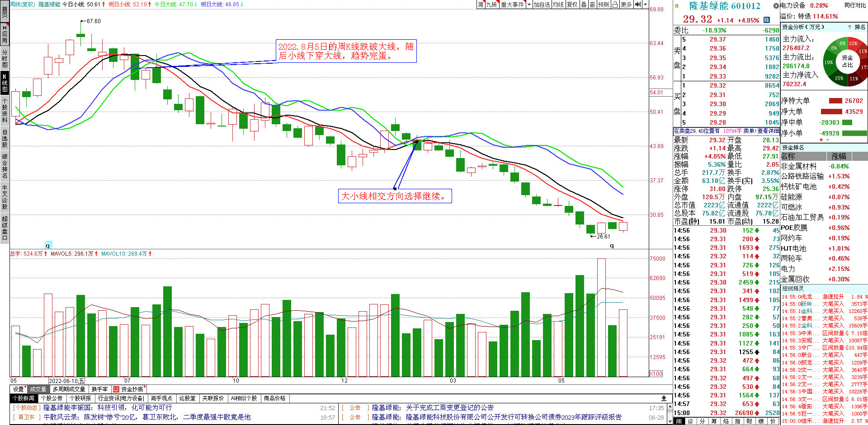This screenshot has height=425, width=868.
Task: Select the 财 finance bottom tab
Action: coord(749,421)
